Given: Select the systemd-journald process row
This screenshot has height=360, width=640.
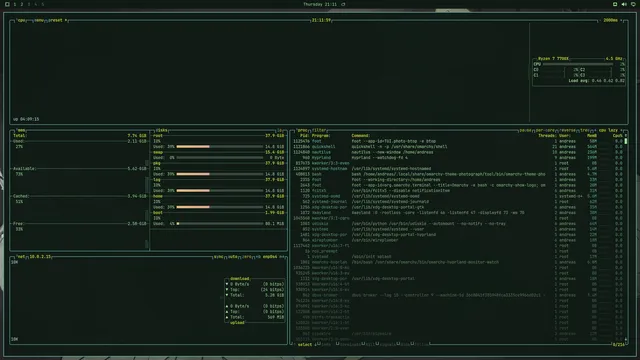Looking at the screenshot, I should point(458,202).
